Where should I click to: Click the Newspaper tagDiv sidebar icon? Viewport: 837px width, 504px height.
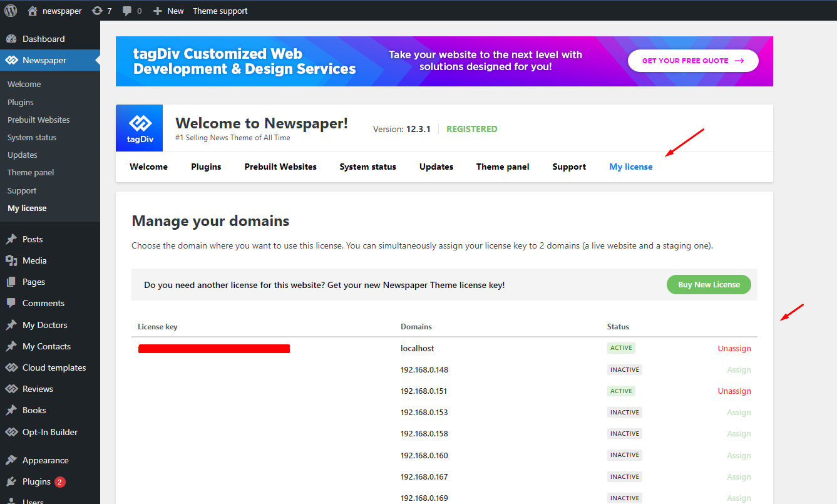pos(11,61)
